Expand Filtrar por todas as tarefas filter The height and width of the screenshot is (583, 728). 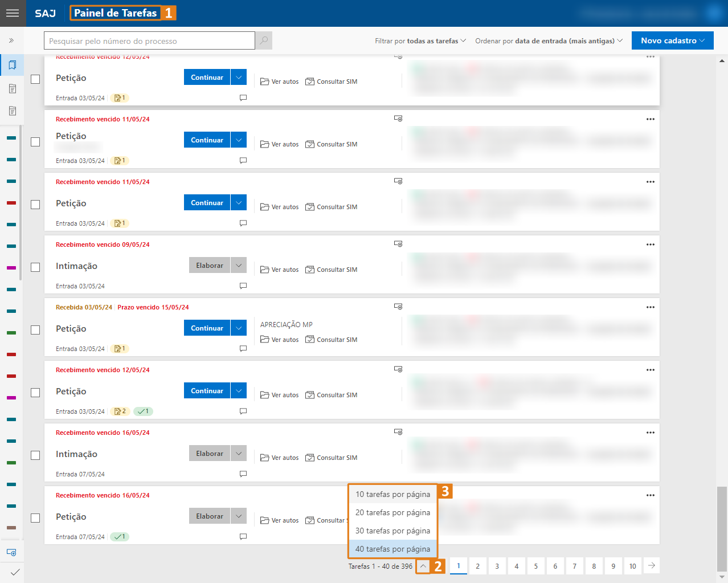pos(420,41)
